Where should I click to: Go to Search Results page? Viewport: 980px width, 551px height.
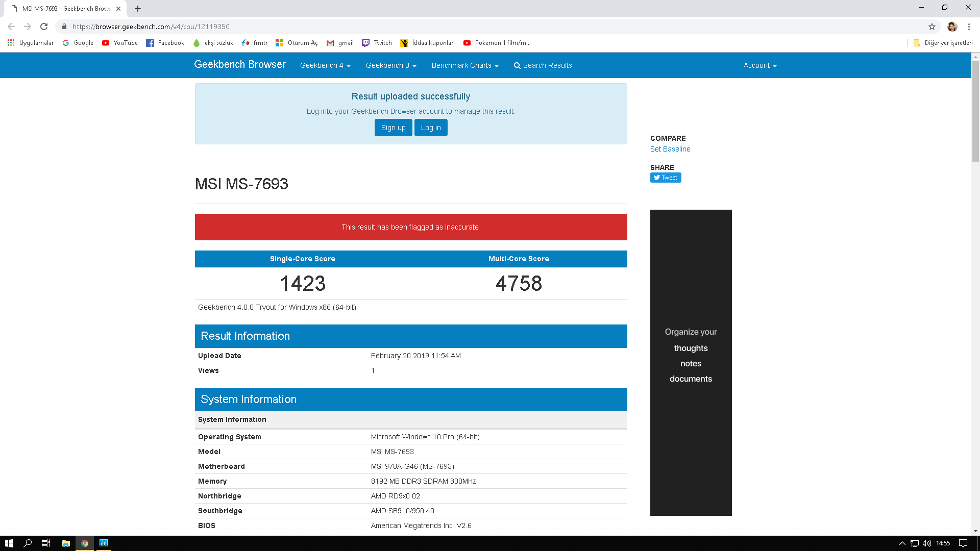(543, 65)
